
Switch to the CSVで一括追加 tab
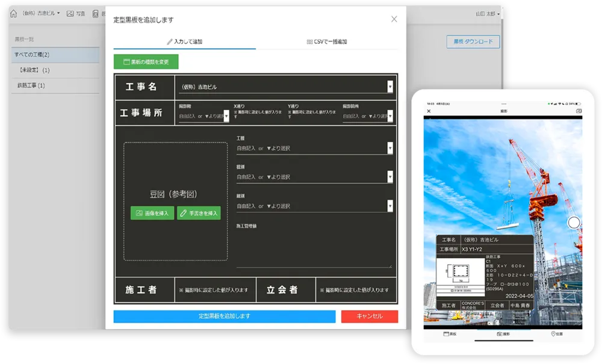tap(326, 43)
